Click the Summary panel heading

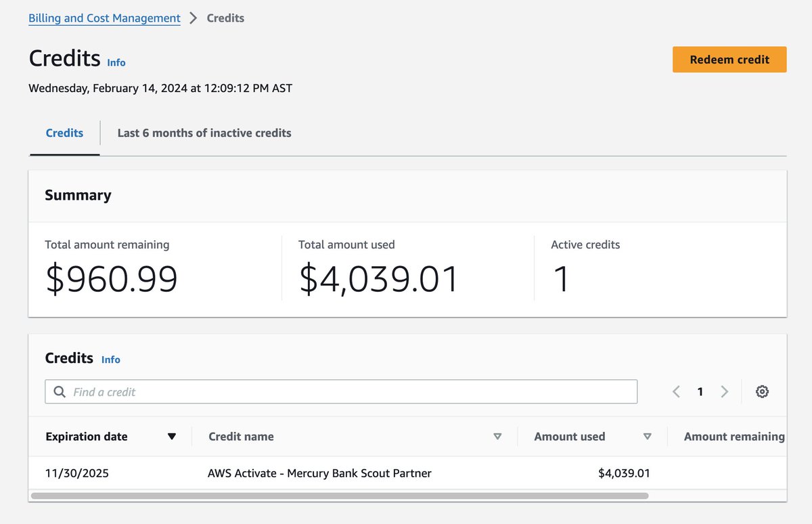click(x=78, y=195)
